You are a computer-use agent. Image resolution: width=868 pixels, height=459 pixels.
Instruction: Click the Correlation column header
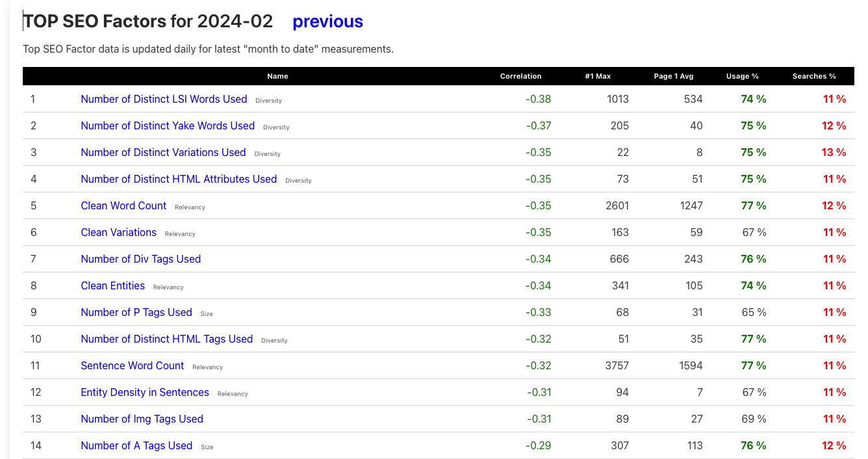[520, 76]
